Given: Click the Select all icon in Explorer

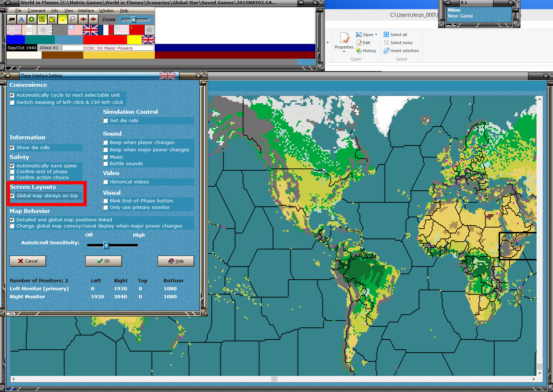Looking at the screenshot, I should (386, 35).
